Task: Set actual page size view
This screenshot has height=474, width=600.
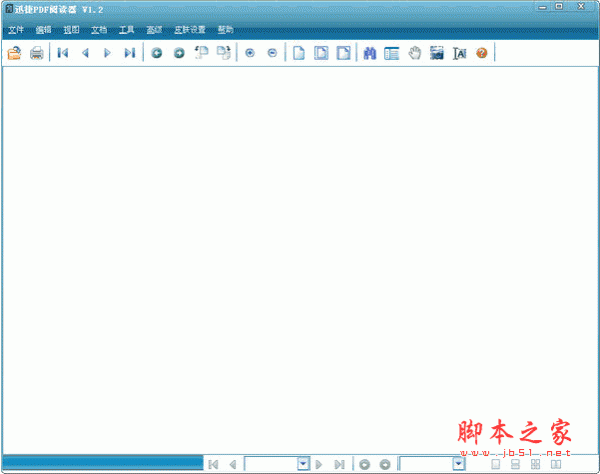Action: coord(299,53)
